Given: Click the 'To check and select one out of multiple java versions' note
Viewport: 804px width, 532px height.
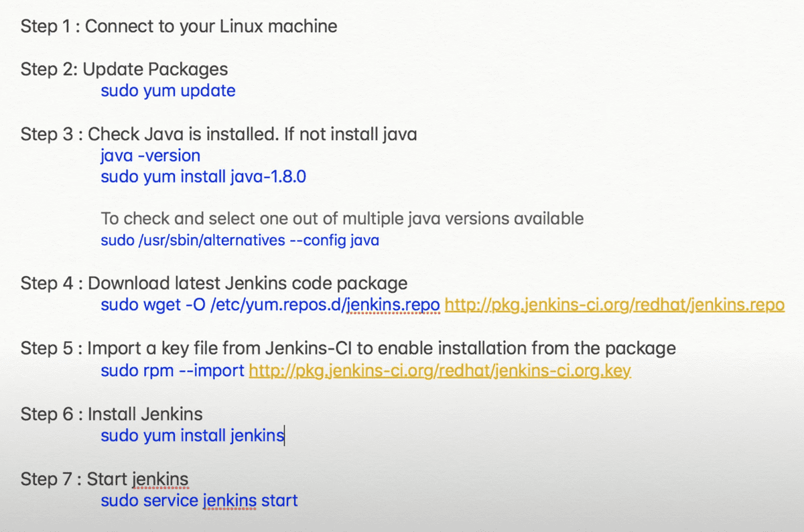Looking at the screenshot, I should (342, 218).
